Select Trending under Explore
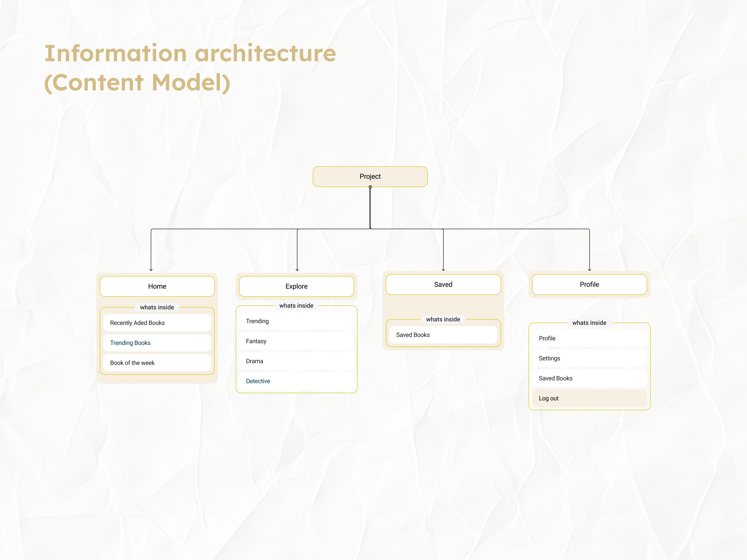The width and height of the screenshot is (747, 560). (297, 321)
